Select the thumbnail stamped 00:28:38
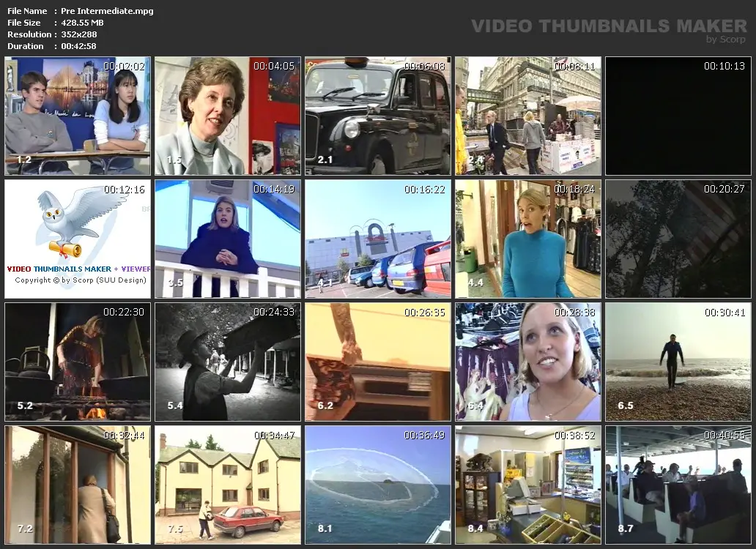This screenshot has height=549, width=756. pyautogui.click(x=528, y=362)
